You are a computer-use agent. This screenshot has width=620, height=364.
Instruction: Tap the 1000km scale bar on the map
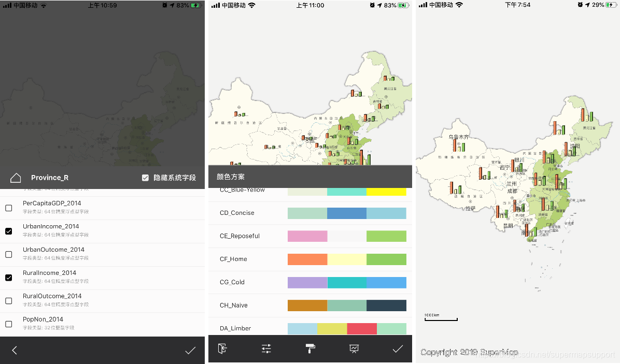point(441,317)
